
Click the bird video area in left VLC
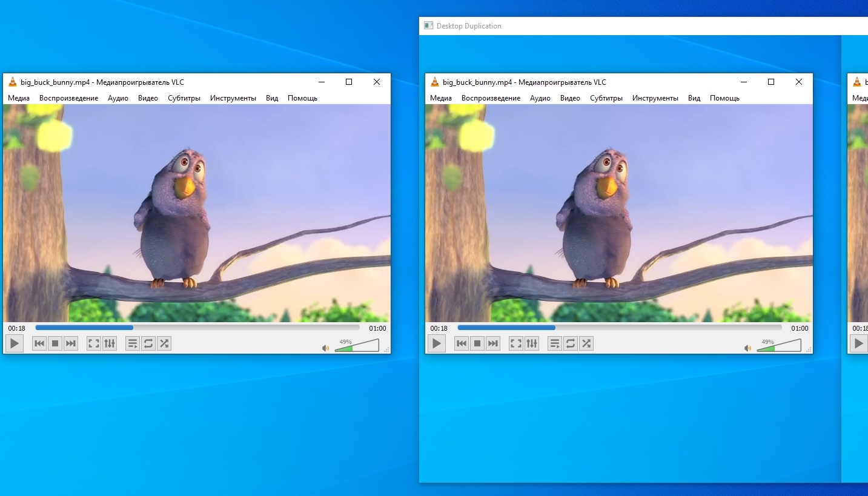pos(197,213)
